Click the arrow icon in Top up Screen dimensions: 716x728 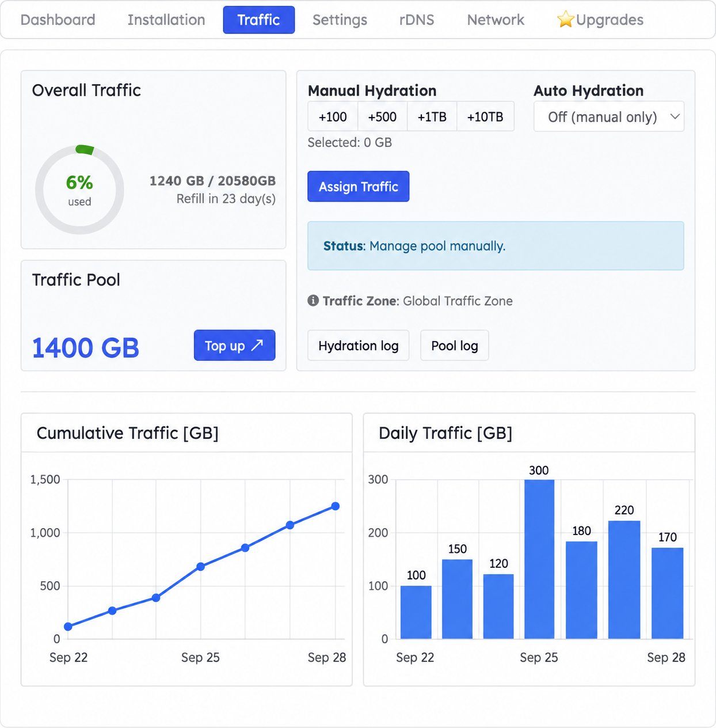click(x=257, y=345)
